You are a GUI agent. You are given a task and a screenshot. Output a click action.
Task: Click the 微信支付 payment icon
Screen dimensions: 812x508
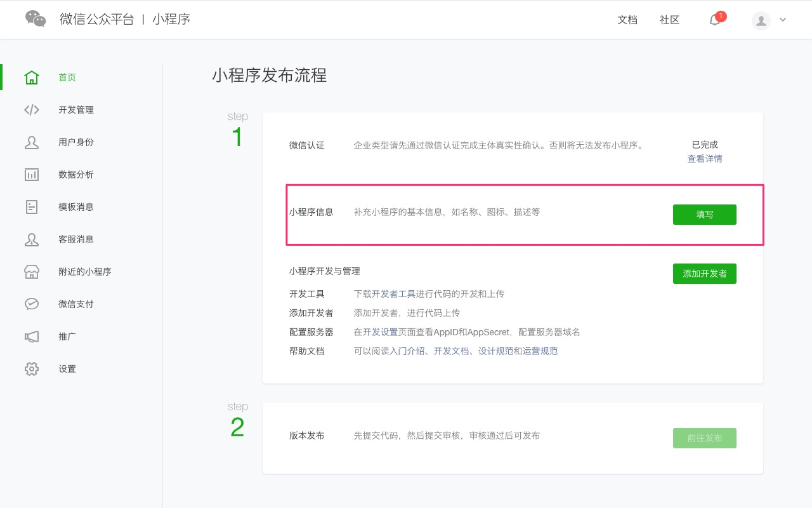coord(32,304)
